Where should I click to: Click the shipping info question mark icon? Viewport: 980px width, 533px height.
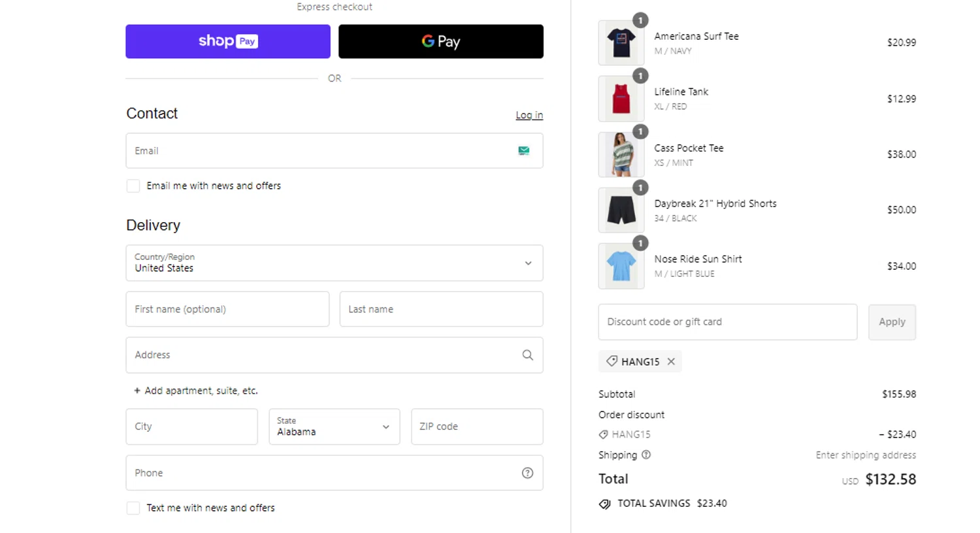click(x=646, y=455)
